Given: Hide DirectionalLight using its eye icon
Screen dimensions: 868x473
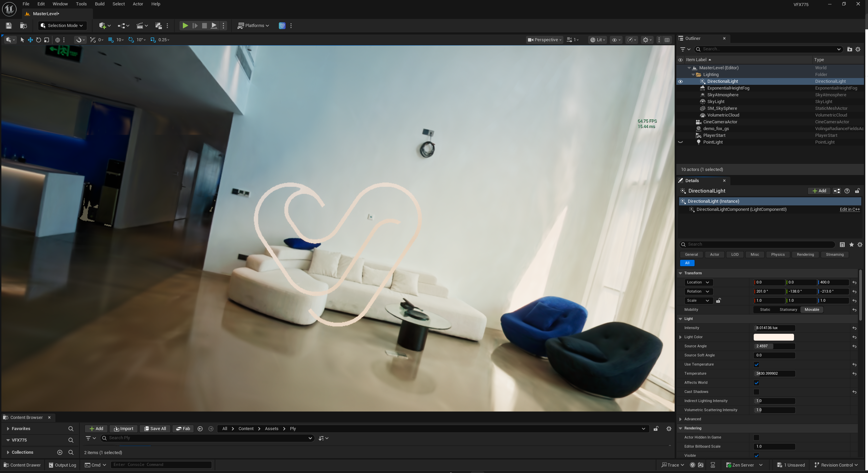Looking at the screenshot, I should click(680, 81).
